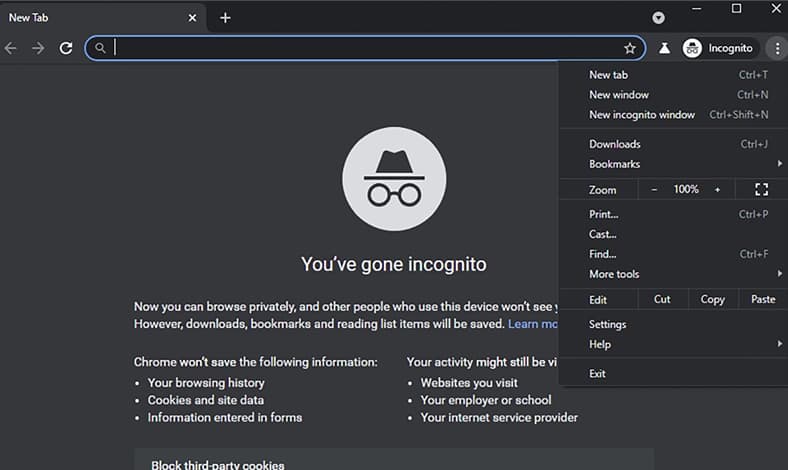Open the tab search dropdown arrow
Screen dimensions: 788x470
[658, 18]
